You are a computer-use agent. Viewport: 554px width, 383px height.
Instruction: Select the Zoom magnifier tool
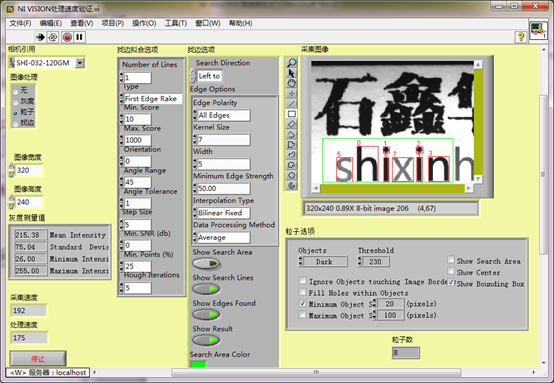point(291,63)
